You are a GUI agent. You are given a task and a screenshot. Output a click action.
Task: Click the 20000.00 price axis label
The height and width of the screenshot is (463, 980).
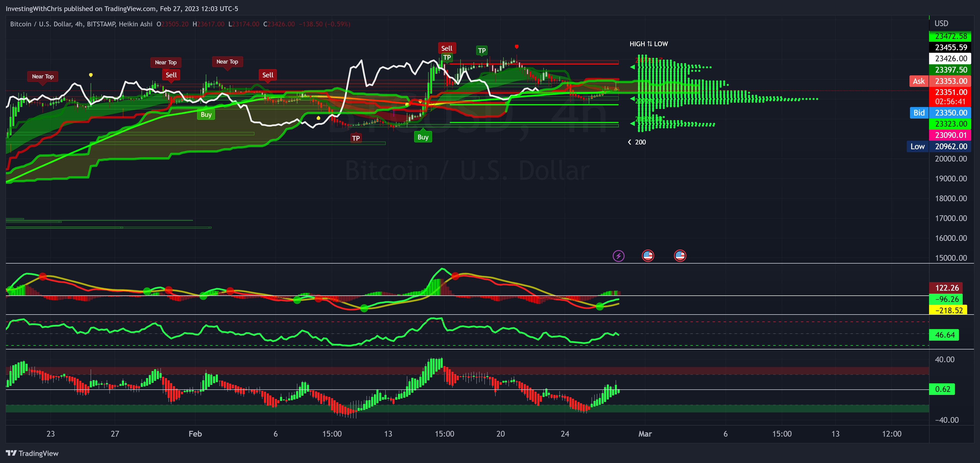951,159
